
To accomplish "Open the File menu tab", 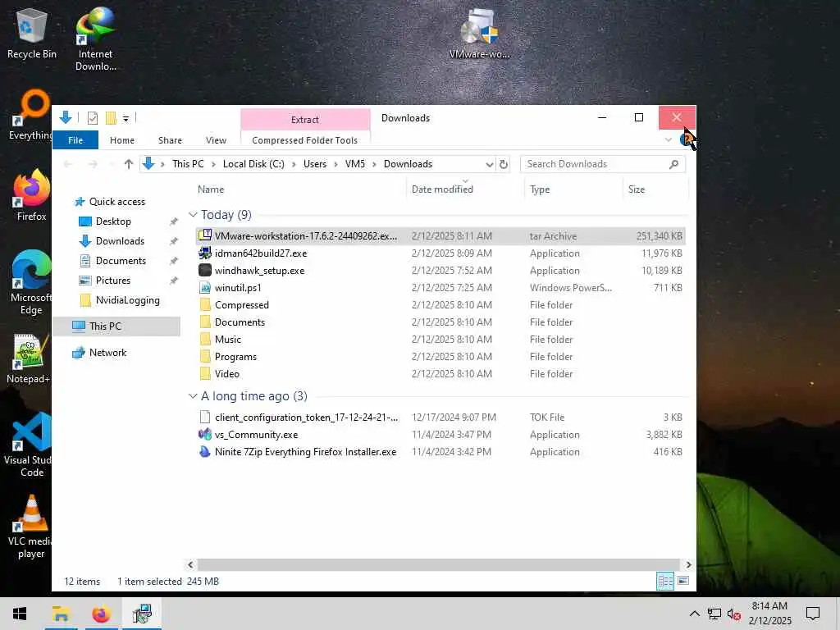I will pyautogui.click(x=75, y=140).
